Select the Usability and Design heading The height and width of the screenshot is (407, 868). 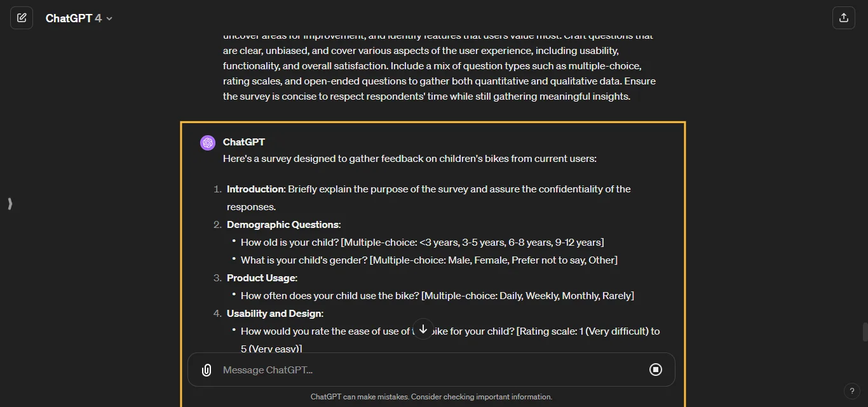[x=275, y=314]
